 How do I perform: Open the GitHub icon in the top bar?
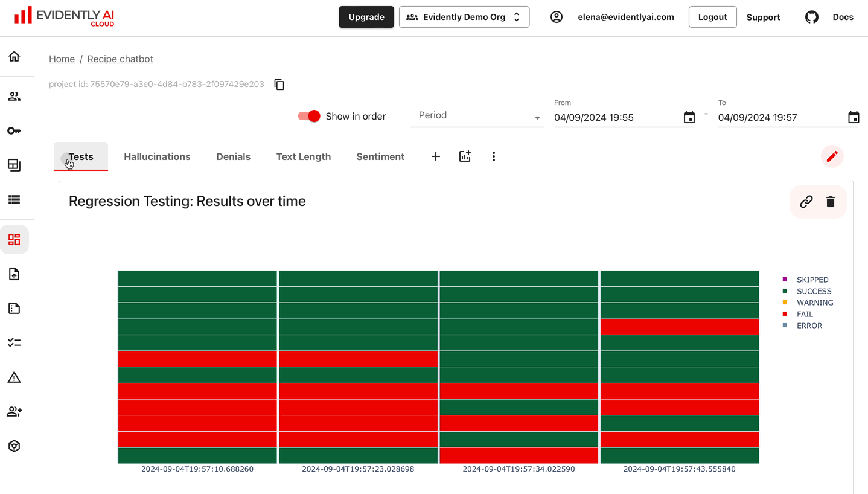[811, 17]
